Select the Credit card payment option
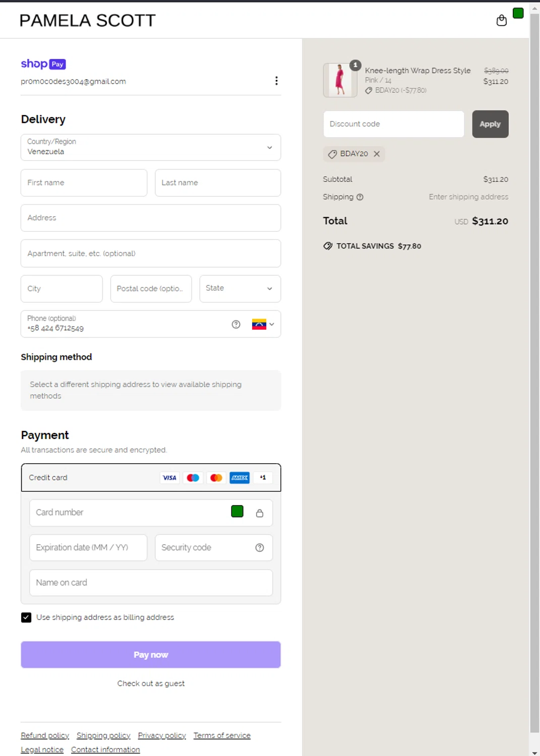The height and width of the screenshot is (756, 540). coord(151,477)
